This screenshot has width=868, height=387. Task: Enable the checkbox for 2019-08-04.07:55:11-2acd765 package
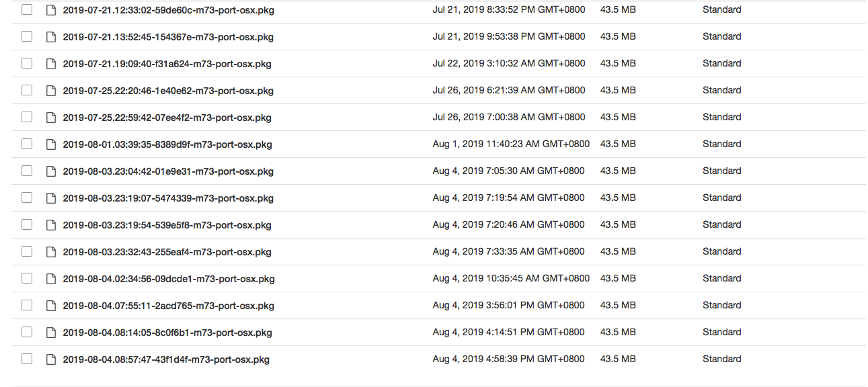point(26,305)
